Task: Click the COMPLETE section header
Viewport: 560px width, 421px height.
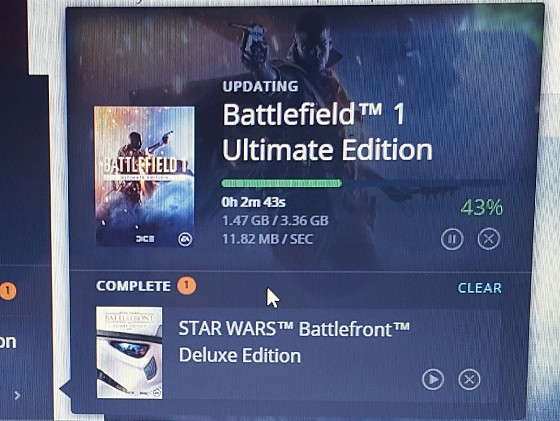Action: 133,286
